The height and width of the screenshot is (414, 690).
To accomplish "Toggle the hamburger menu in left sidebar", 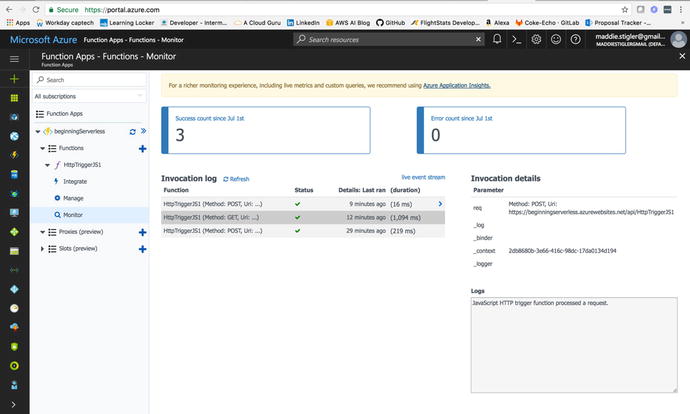I will point(14,58).
